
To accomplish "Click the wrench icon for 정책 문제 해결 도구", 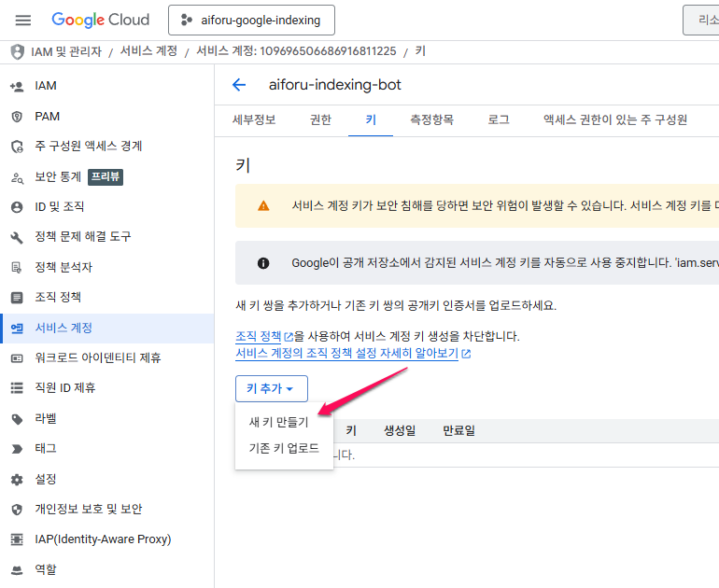I will click(16, 237).
